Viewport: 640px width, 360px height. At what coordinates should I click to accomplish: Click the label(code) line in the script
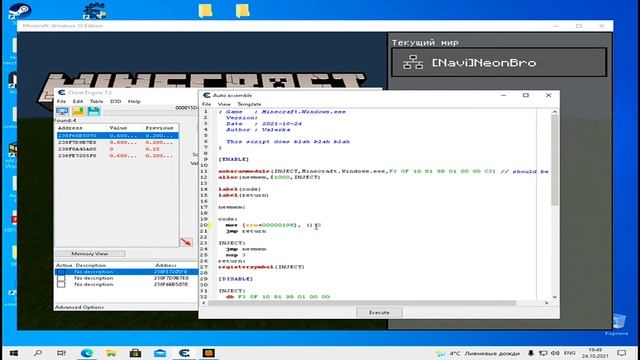(x=239, y=189)
